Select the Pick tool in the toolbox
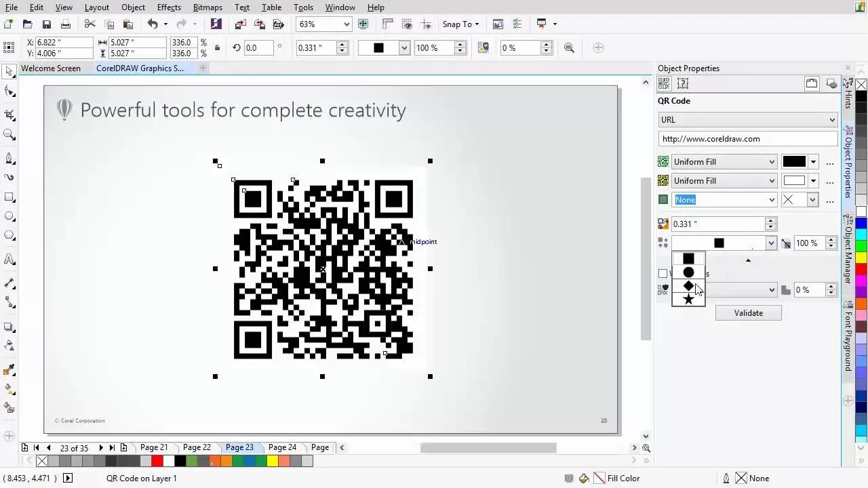Viewport: 868px width, 488px height. (x=9, y=72)
